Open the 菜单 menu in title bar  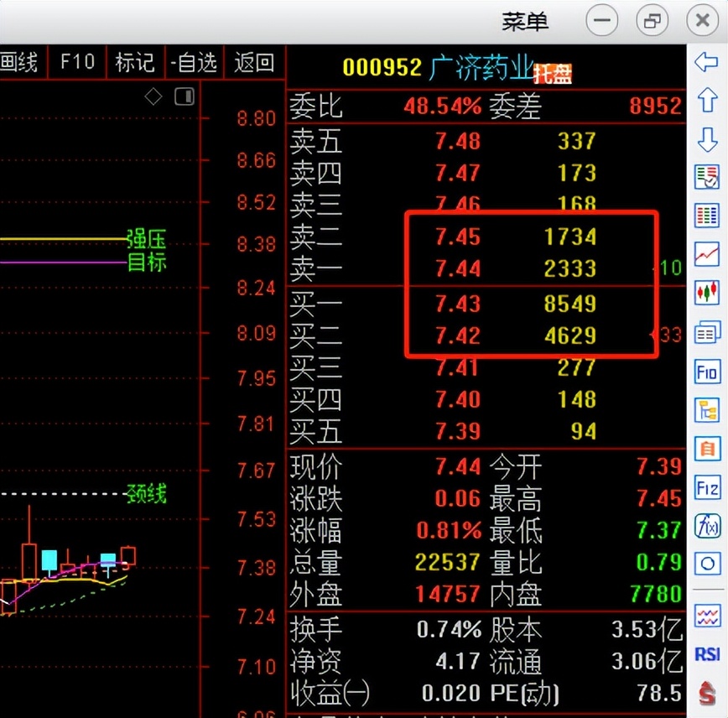tap(525, 20)
